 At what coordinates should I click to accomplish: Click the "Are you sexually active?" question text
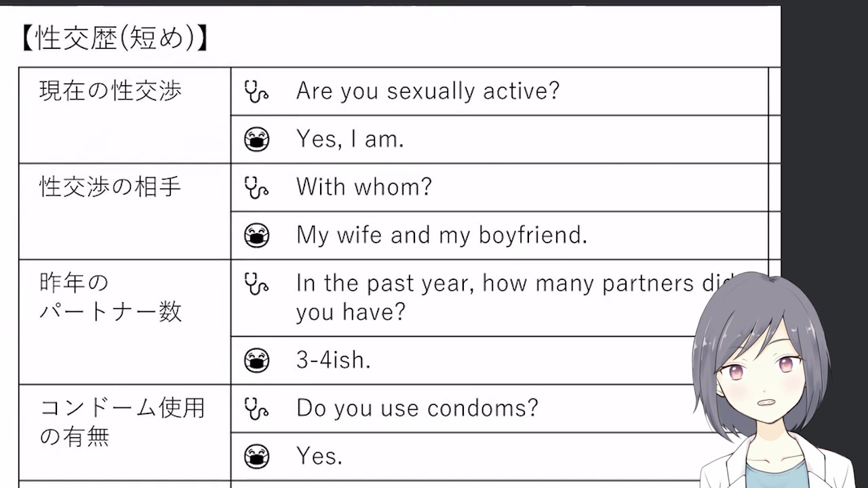tap(427, 91)
